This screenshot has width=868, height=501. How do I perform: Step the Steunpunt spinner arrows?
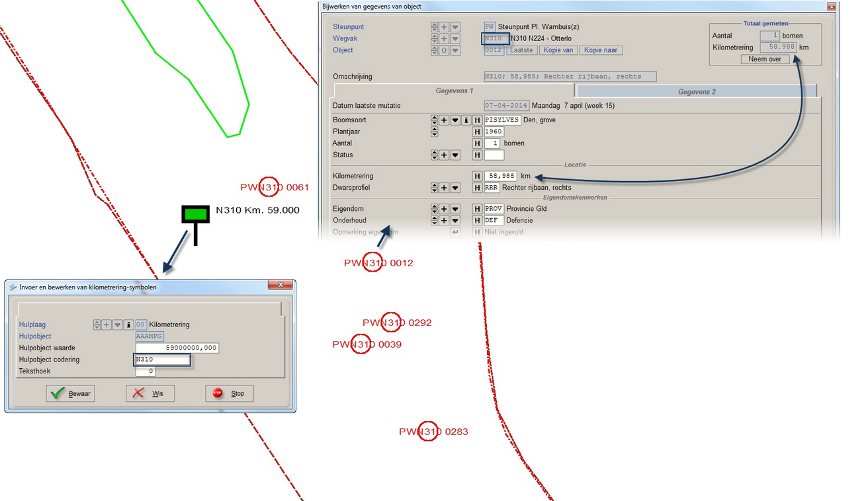(434, 27)
